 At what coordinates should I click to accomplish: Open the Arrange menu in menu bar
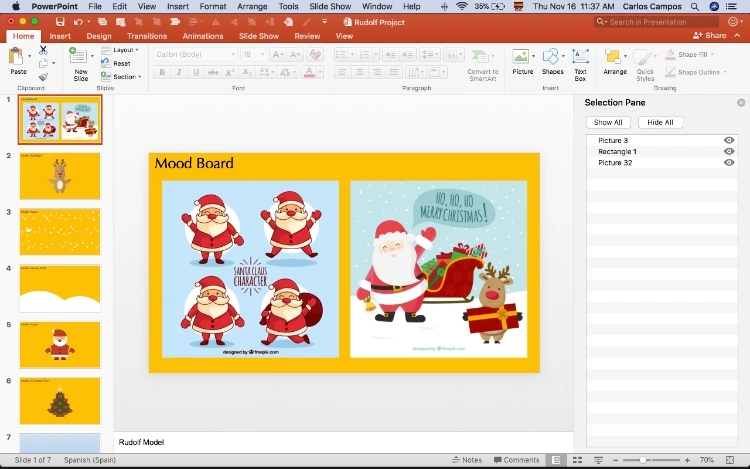tap(252, 6)
